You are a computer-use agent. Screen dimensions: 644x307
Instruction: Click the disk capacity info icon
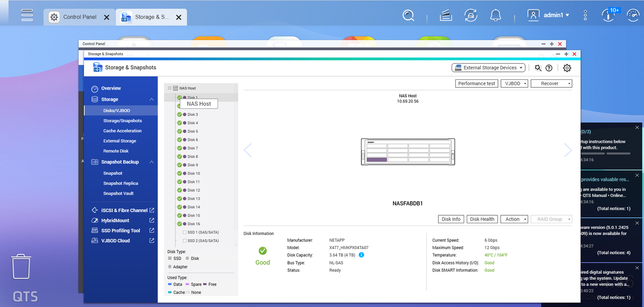[361, 255]
